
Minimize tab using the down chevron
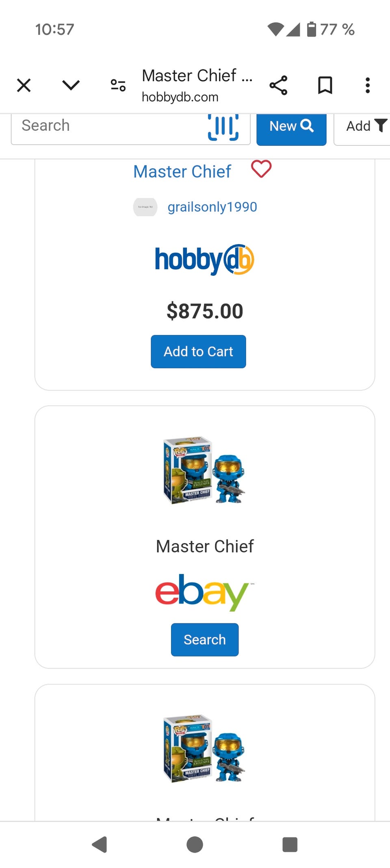click(x=71, y=85)
